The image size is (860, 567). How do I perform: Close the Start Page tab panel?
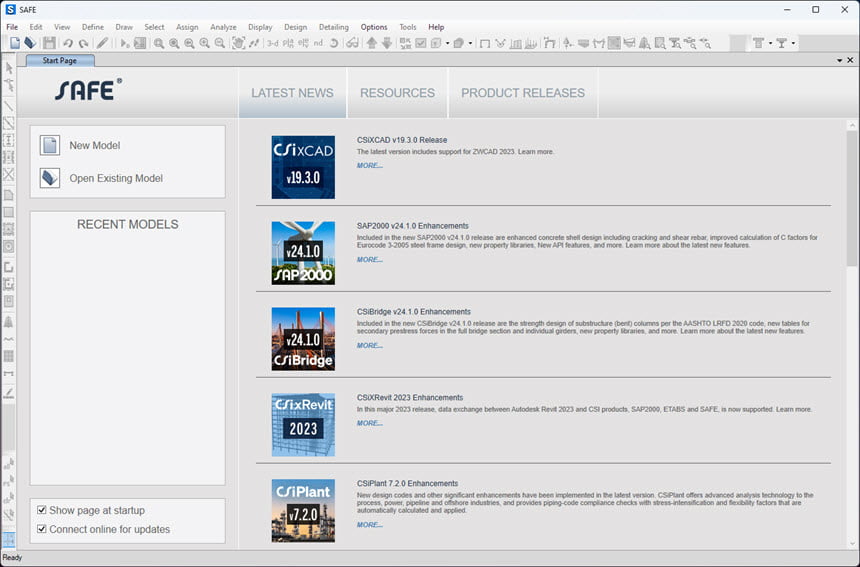coord(850,60)
